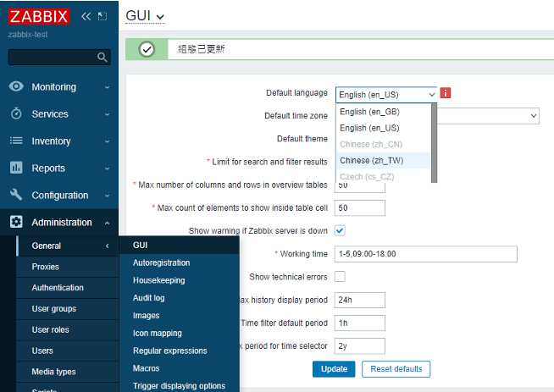
Task: Click the green success checkmark icon
Action: [x=147, y=49]
